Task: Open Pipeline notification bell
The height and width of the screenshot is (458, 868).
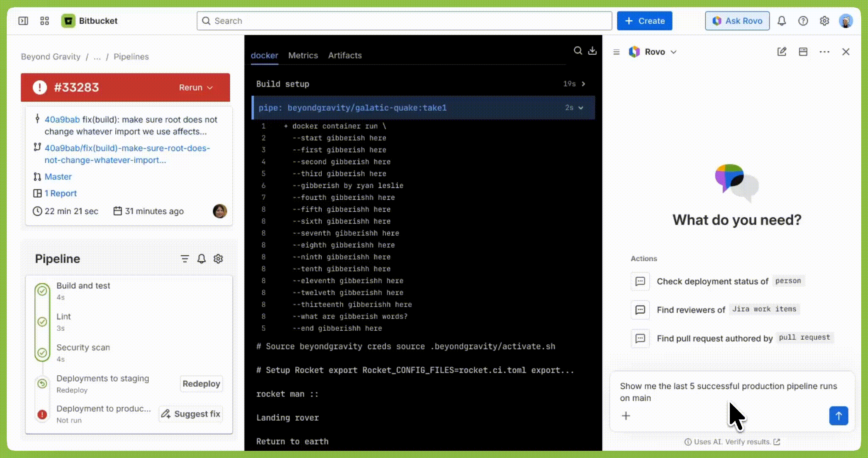Action: click(201, 259)
